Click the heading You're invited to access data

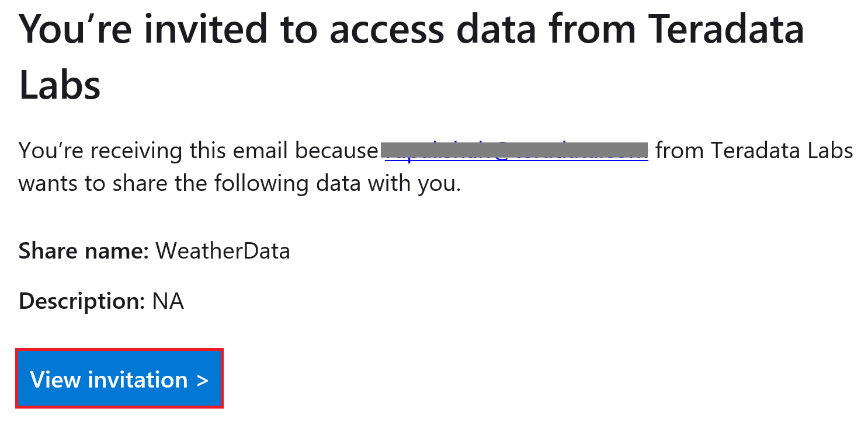(x=350, y=28)
